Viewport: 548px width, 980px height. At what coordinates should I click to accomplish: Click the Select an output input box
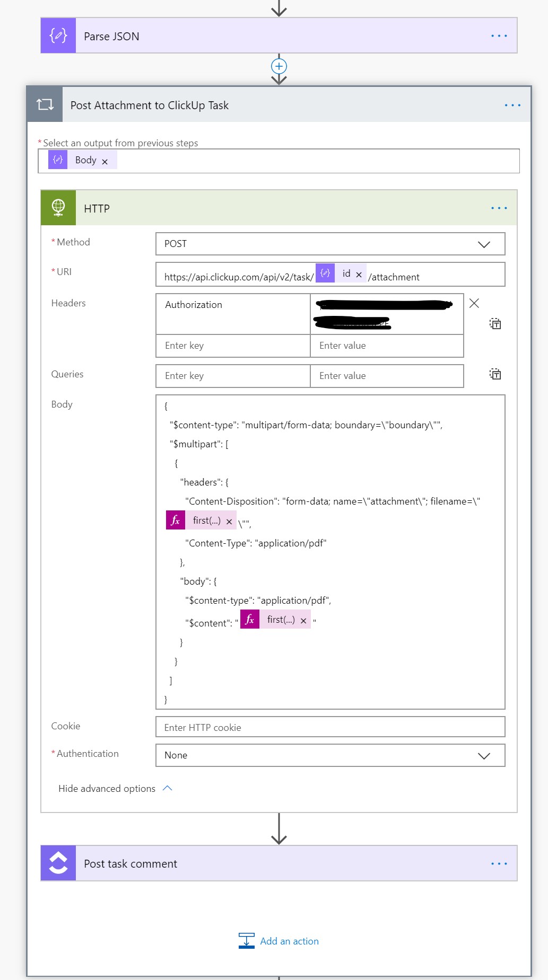click(279, 161)
